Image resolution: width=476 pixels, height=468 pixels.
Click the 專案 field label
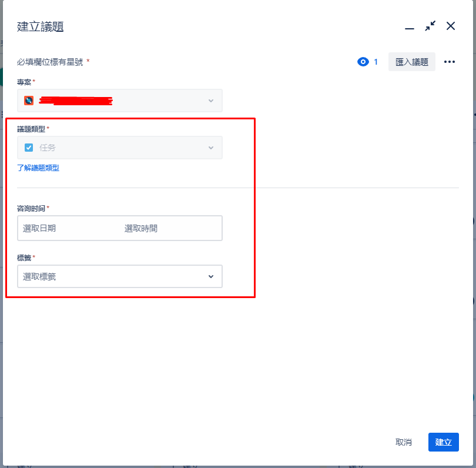24,82
